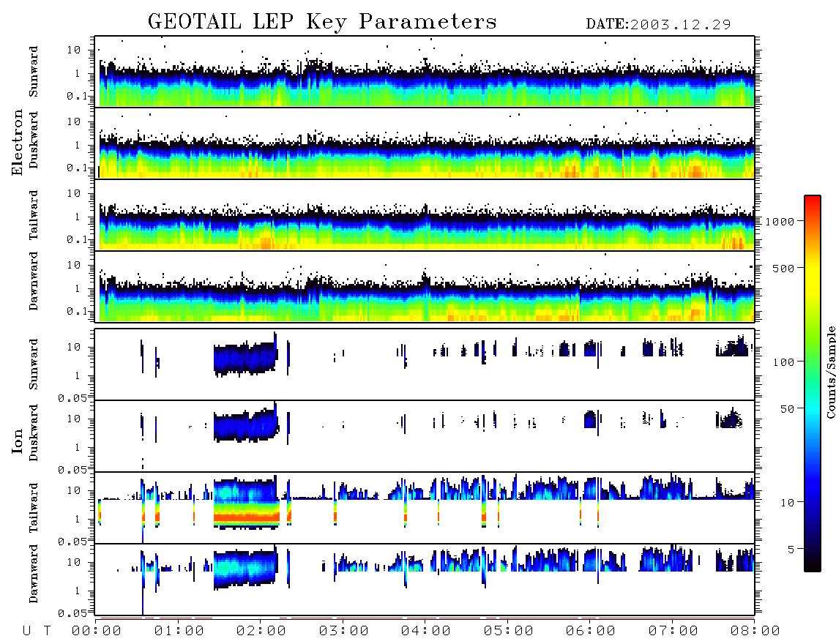Click the '500' colorbar tick value
The height and width of the screenshot is (644, 836).
783,268
